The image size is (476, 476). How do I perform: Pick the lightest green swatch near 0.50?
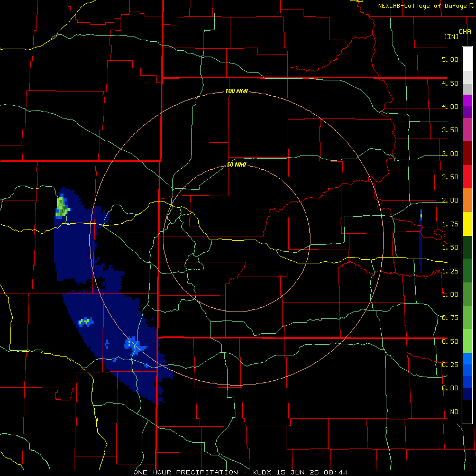pyautogui.click(x=467, y=341)
